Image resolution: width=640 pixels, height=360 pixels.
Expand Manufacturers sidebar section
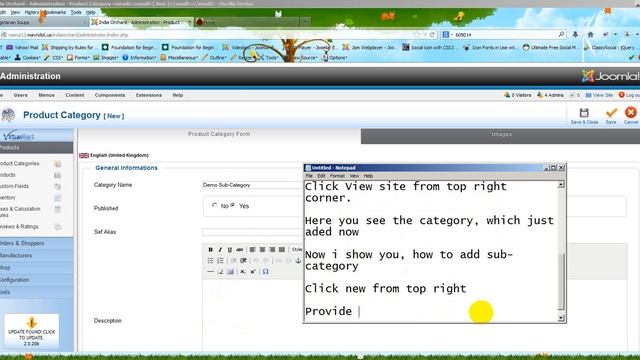(x=37, y=256)
